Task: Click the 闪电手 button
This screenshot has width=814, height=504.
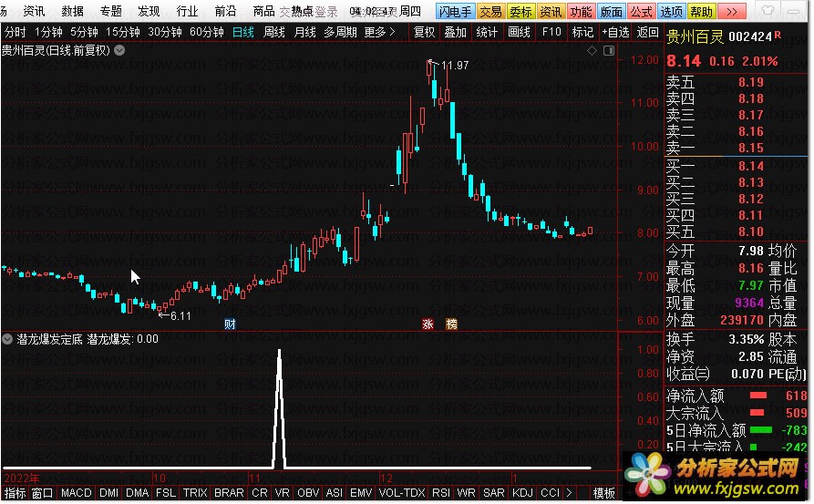Action: point(455,12)
